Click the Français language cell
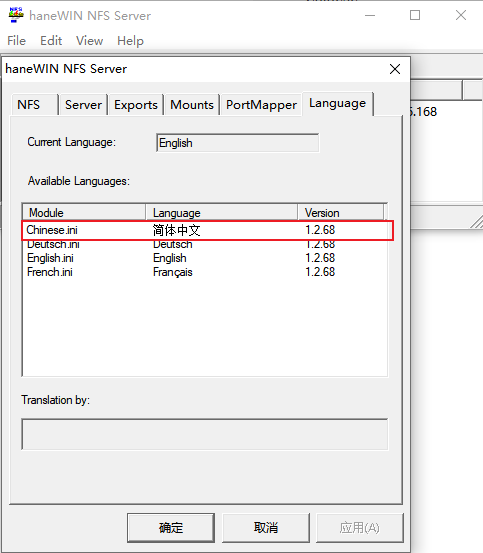The width and height of the screenshot is (483, 553). tap(173, 272)
